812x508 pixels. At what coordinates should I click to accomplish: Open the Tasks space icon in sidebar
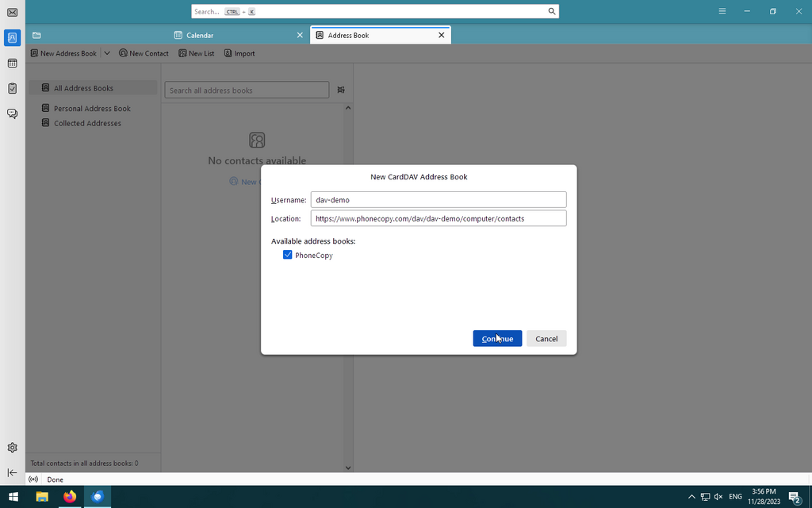(x=12, y=89)
